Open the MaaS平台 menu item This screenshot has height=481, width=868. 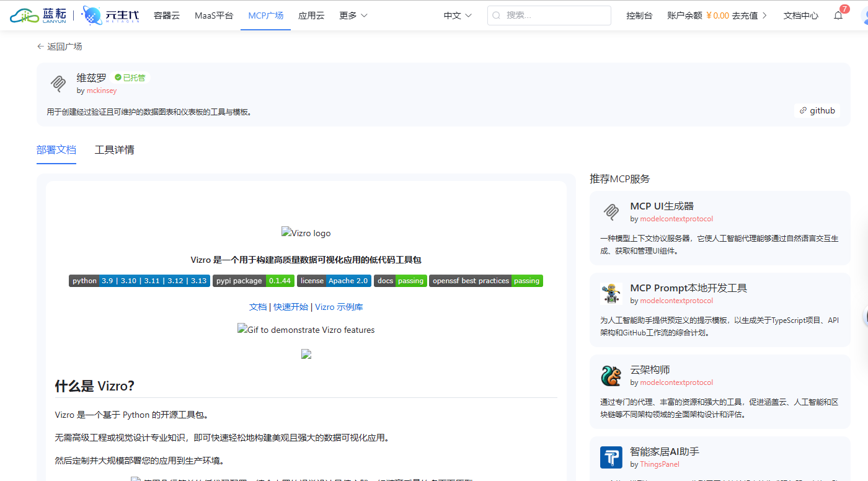(x=214, y=15)
